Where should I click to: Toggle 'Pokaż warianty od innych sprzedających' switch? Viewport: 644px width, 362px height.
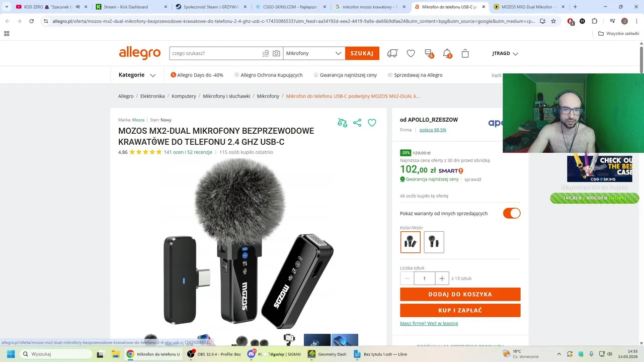(x=512, y=213)
